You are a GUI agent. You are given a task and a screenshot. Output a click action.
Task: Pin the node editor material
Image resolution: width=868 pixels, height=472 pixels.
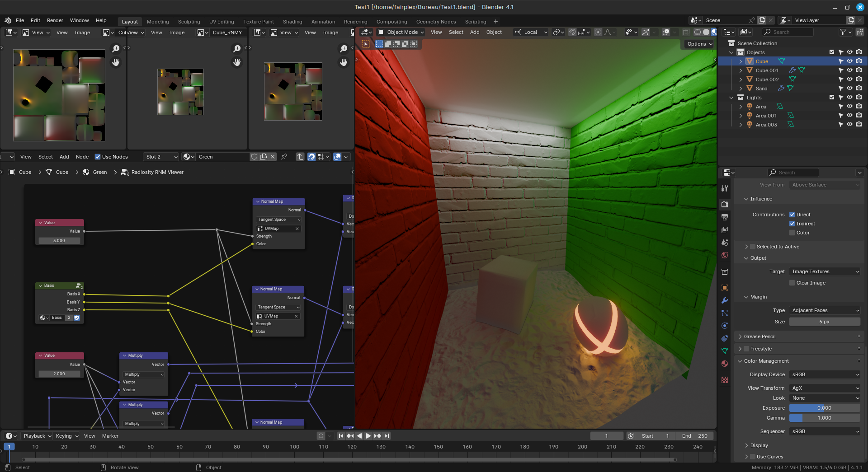click(x=284, y=157)
